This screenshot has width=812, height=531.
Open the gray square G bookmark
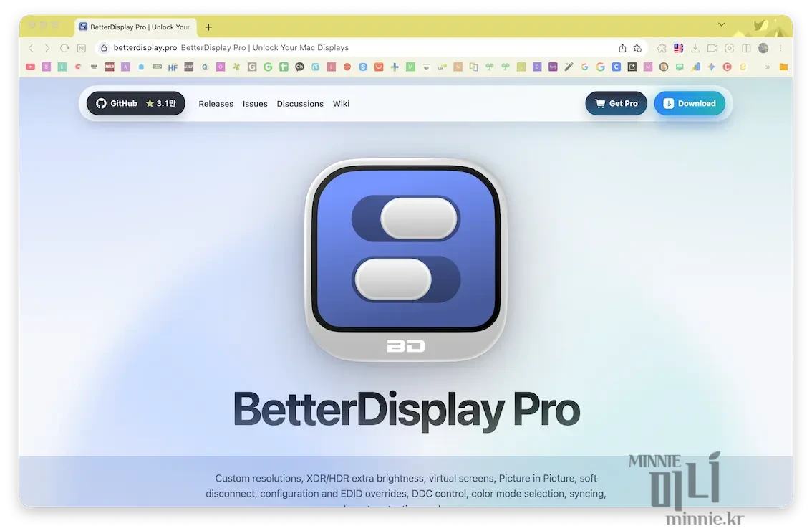pyautogui.click(x=252, y=67)
